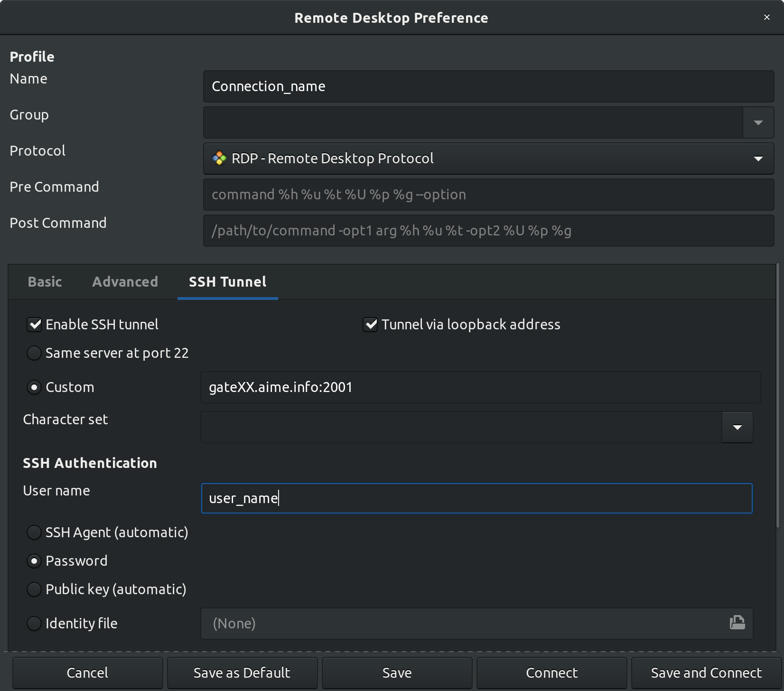Image resolution: width=784 pixels, height=691 pixels.
Task: Open the Group dropdown arrow
Action: [758, 122]
